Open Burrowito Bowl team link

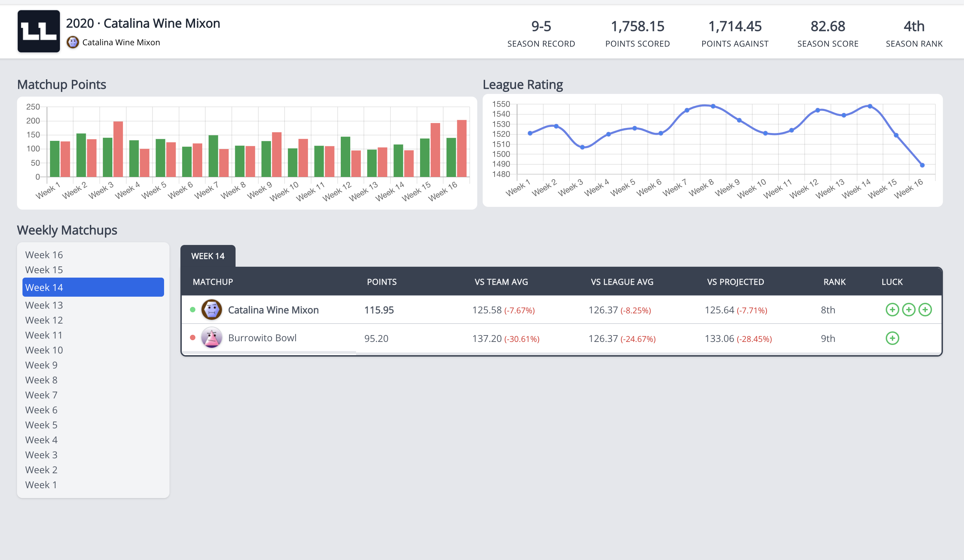point(262,338)
